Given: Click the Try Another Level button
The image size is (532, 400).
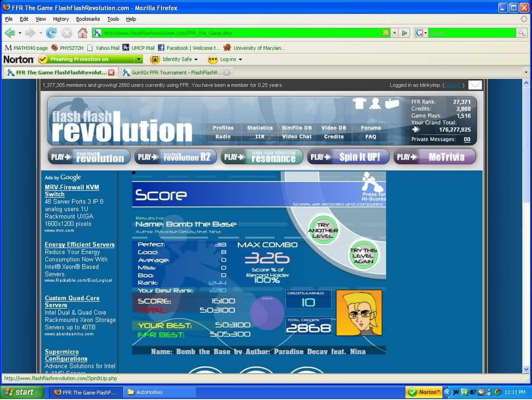Looking at the screenshot, I should click(x=323, y=230).
